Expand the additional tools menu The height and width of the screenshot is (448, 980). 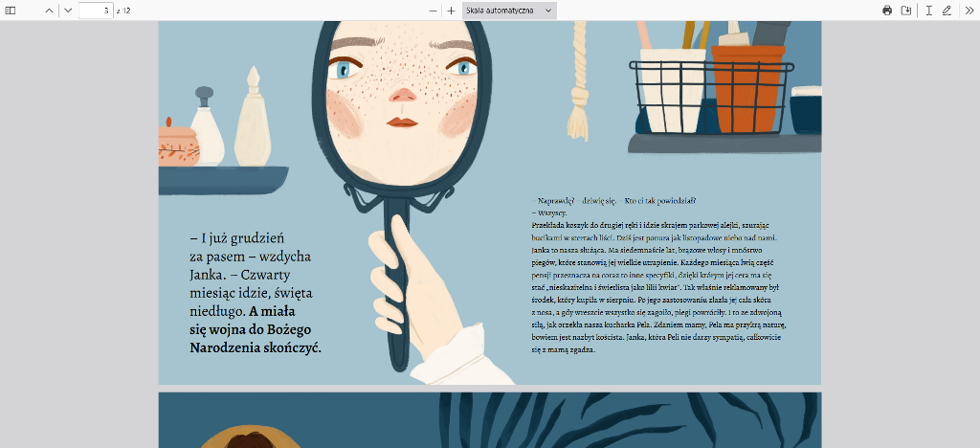click(x=968, y=11)
